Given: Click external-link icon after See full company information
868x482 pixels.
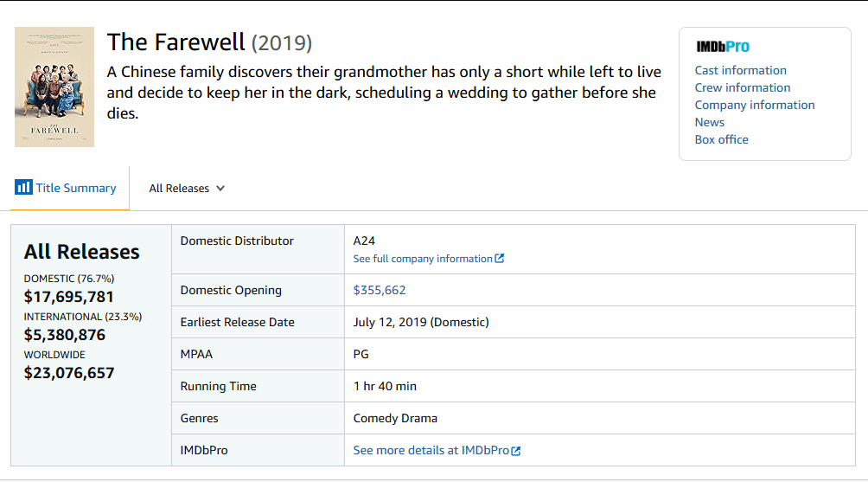Looking at the screenshot, I should point(500,259).
